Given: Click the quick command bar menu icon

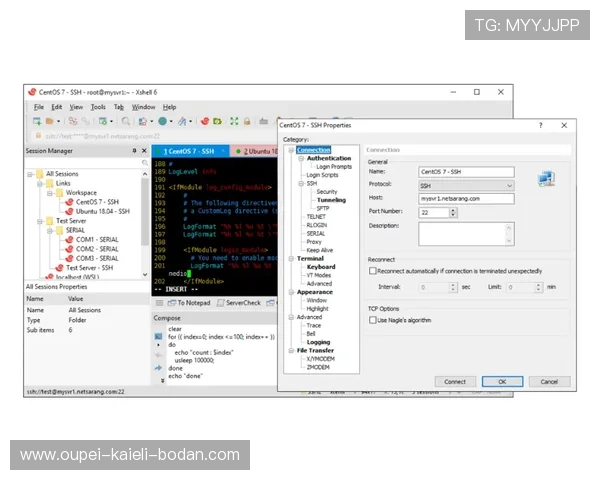Looking at the screenshot, I should 160,303.
